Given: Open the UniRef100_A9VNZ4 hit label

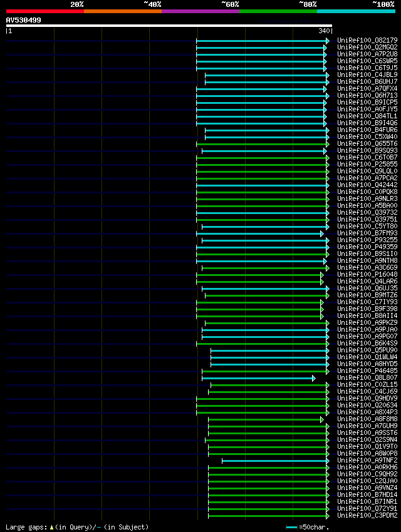Looking at the screenshot, I should tap(367, 488).
